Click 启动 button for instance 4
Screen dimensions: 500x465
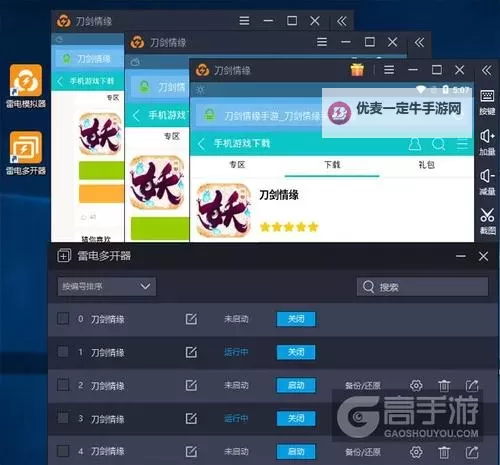[x=296, y=452]
